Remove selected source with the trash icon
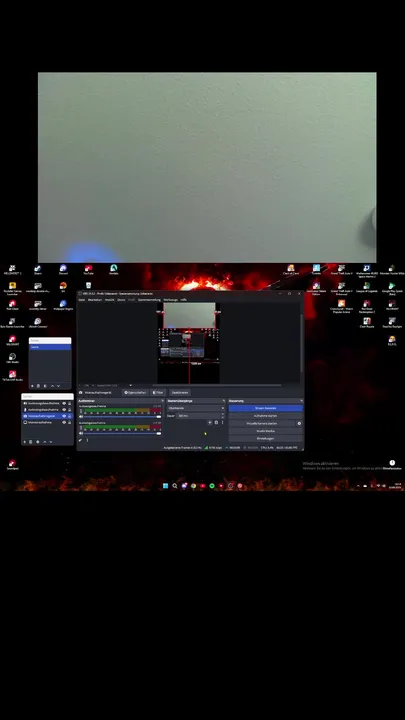The height and width of the screenshot is (720, 405). tap(31, 442)
